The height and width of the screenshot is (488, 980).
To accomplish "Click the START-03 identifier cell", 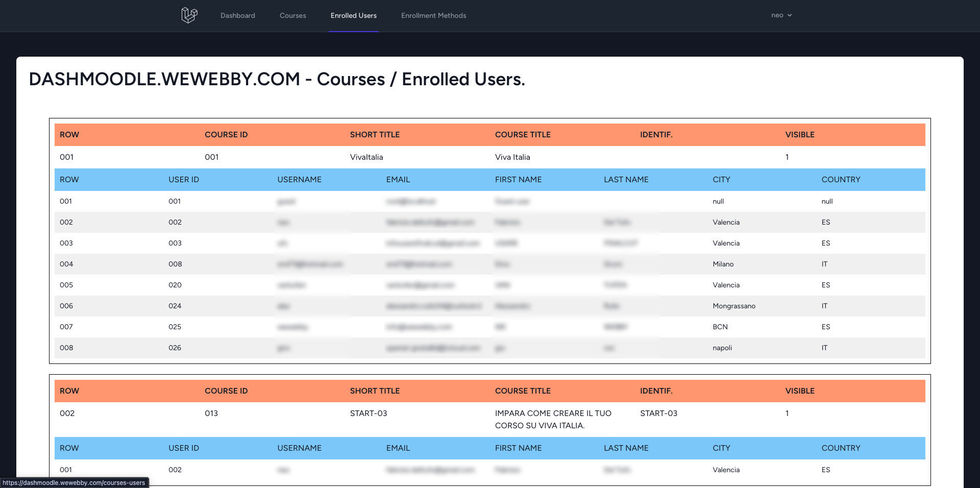I will [x=659, y=413].
